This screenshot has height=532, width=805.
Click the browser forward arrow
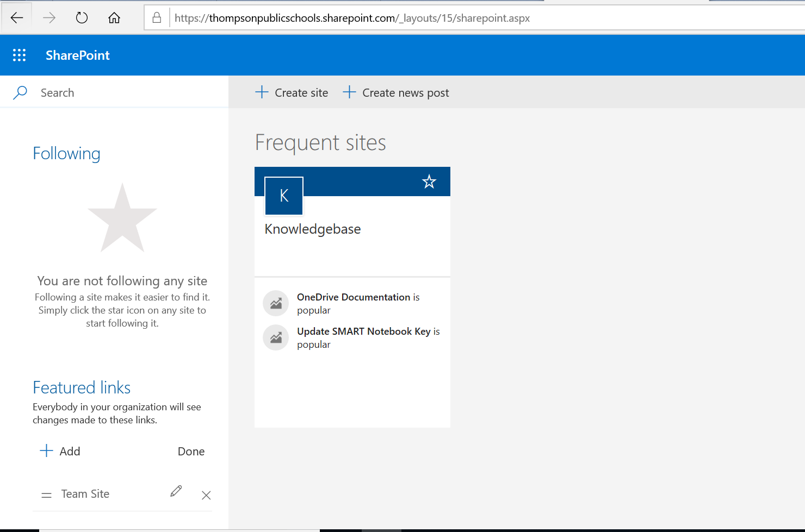tap(49, 18)
